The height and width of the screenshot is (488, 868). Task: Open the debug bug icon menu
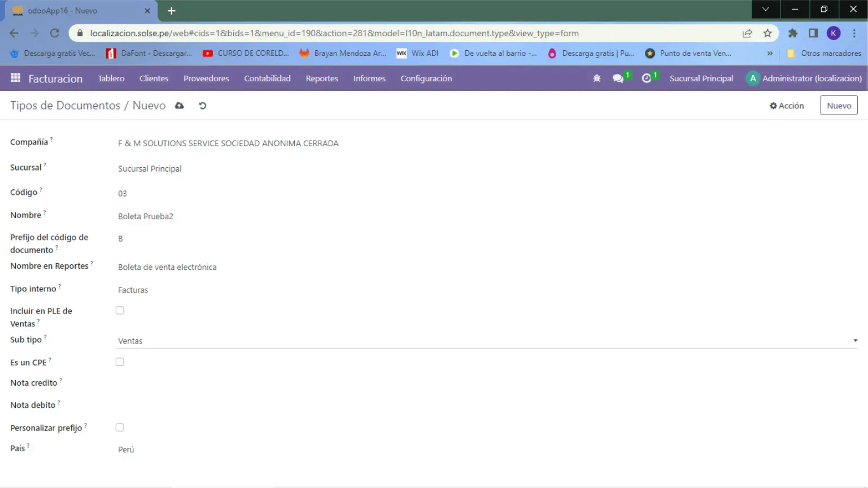(x=597, y=79)
